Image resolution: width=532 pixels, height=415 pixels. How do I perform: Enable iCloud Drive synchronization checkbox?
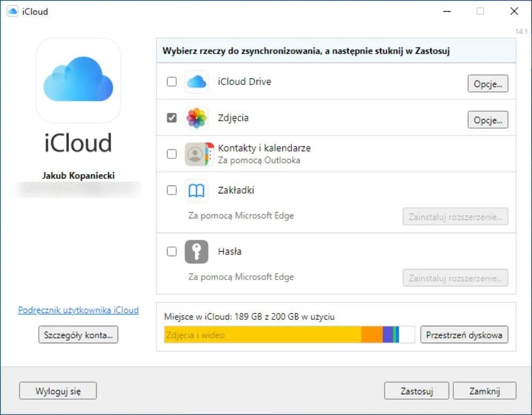171,82
